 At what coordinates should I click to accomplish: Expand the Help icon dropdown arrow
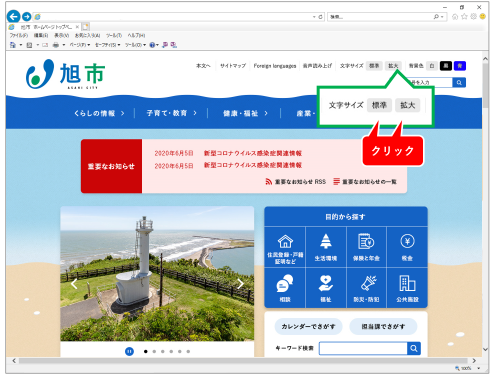point(157,45)
